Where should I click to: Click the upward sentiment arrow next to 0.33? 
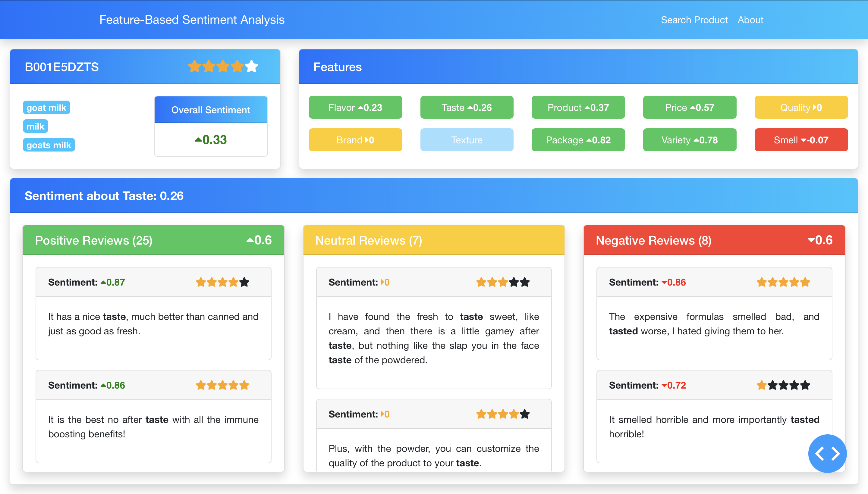198,139
